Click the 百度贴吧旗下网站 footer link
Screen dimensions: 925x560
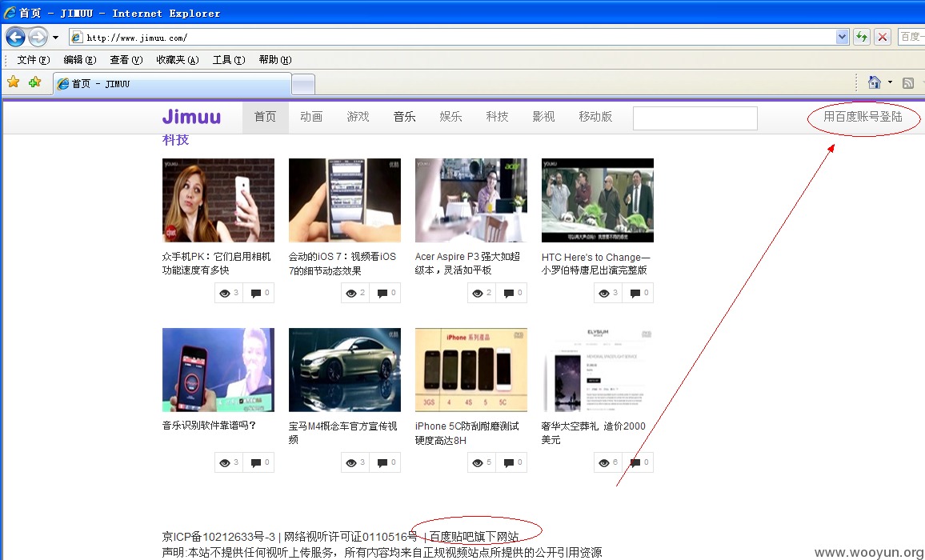(x=474, y=536)
